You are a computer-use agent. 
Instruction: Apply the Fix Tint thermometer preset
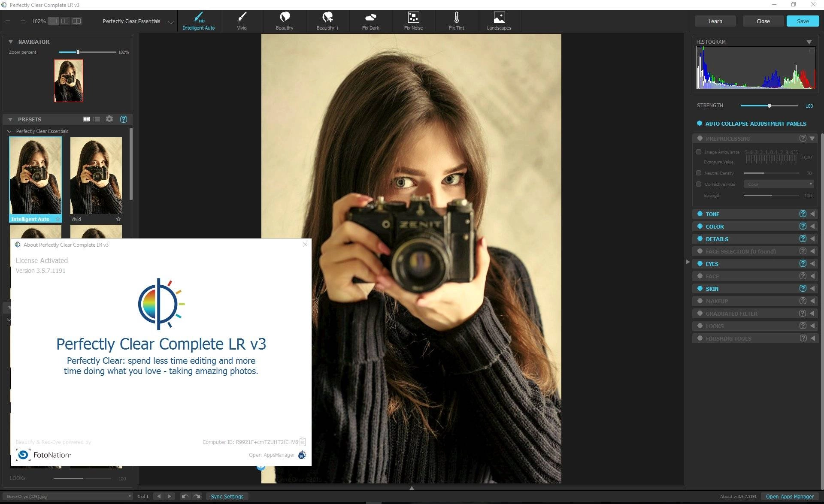click(456, 21)
